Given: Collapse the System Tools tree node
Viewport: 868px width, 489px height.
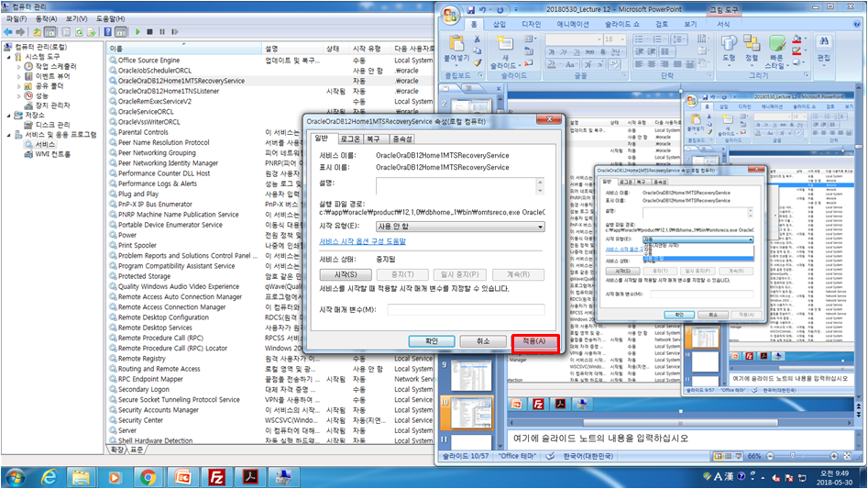Looking at the screenshot, I should (9, 57).
